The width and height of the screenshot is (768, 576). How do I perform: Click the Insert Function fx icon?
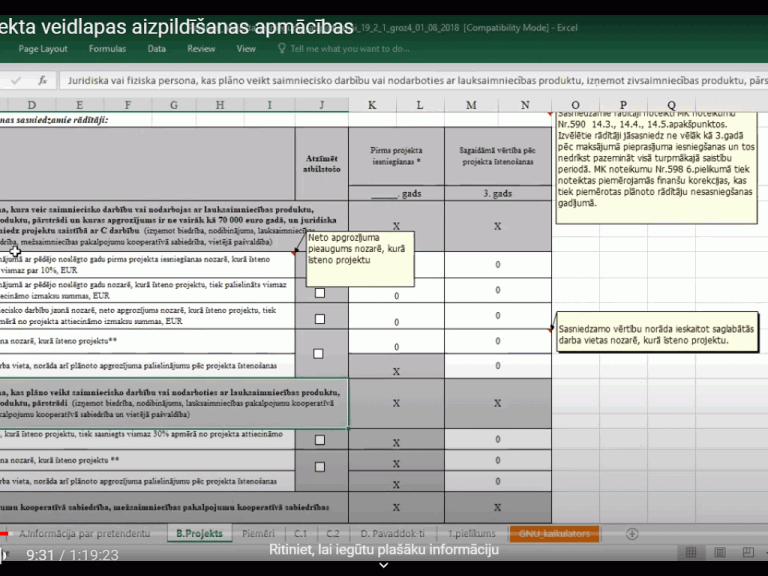[x=42, y=80]
